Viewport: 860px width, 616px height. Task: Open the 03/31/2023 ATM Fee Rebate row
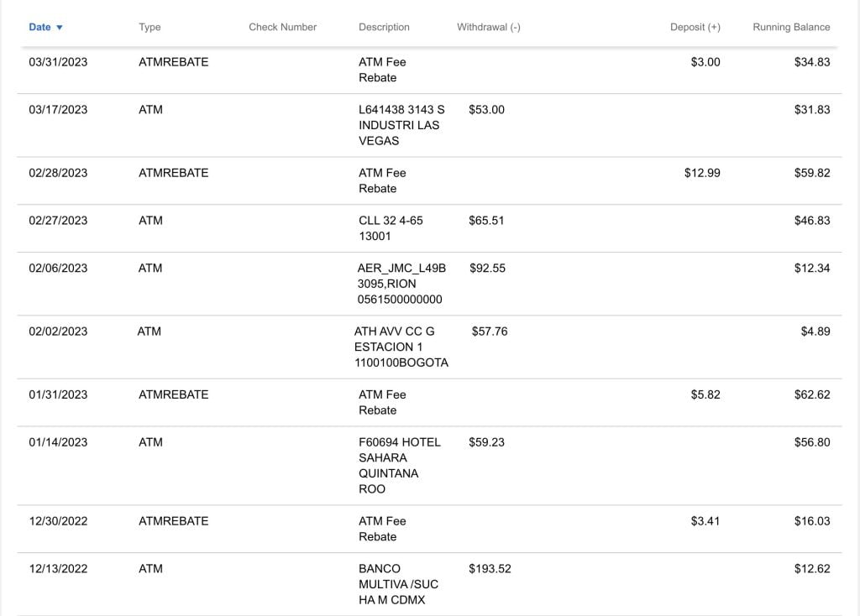click(429, 70)
